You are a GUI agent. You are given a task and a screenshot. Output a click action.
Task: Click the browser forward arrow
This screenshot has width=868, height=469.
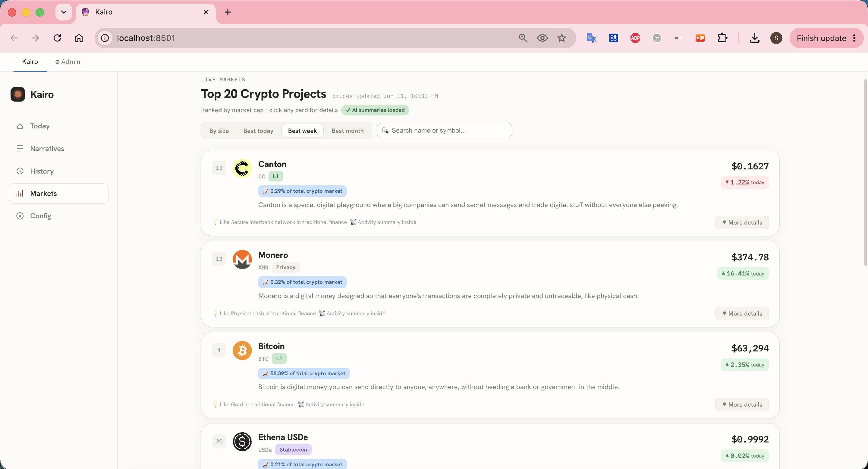[35, 38]
